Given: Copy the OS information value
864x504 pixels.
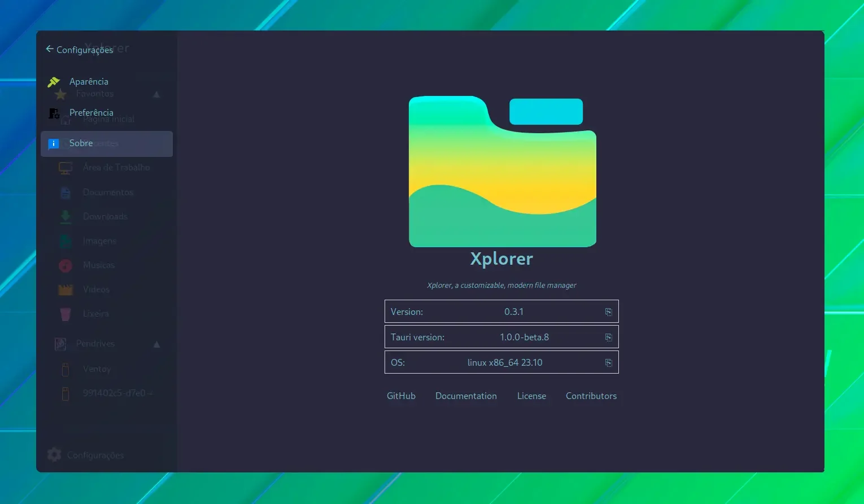Looking at the screenshot, I should click(x=608, y=362).
